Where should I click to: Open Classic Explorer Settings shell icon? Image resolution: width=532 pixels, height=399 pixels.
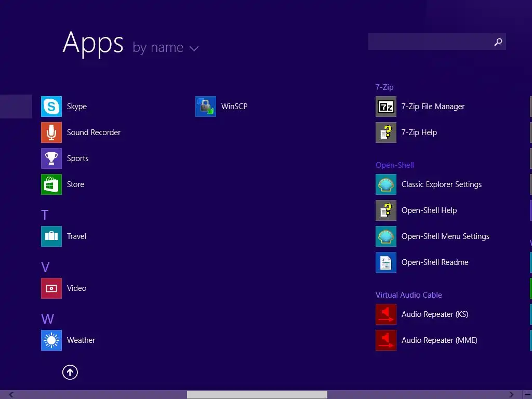coord(386,184)
